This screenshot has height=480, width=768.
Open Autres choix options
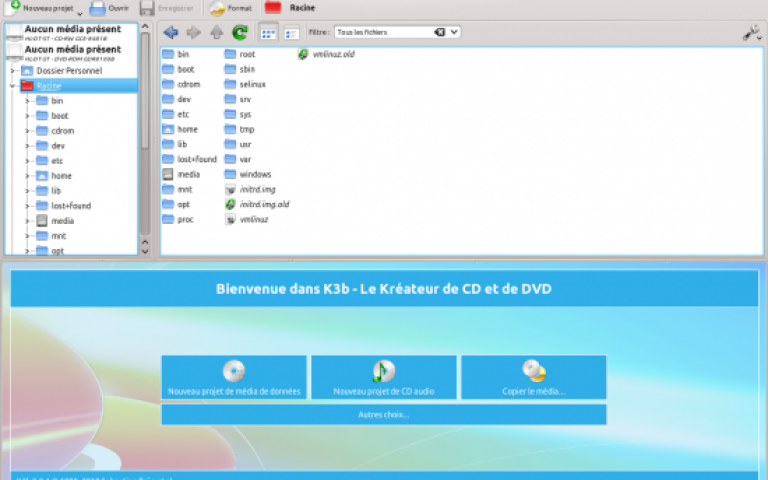(384, 414)
